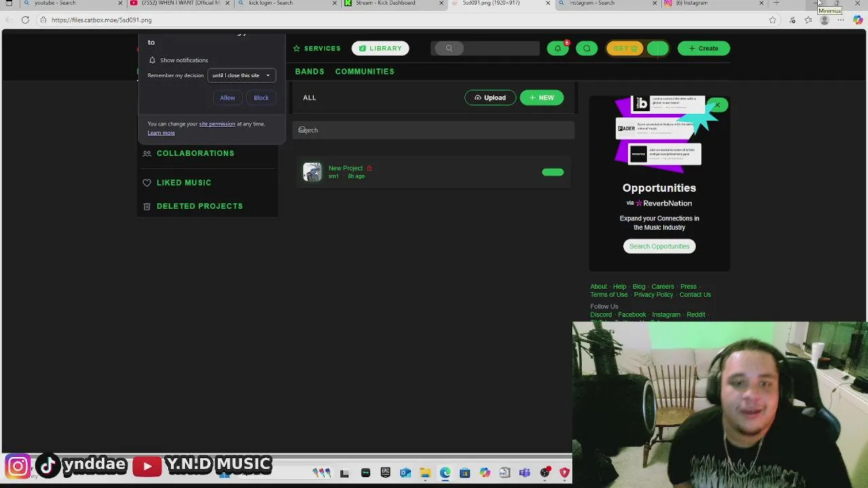868x488 pixels.
Task: Add page to favorites with star icon
Action: pos(772,20)
